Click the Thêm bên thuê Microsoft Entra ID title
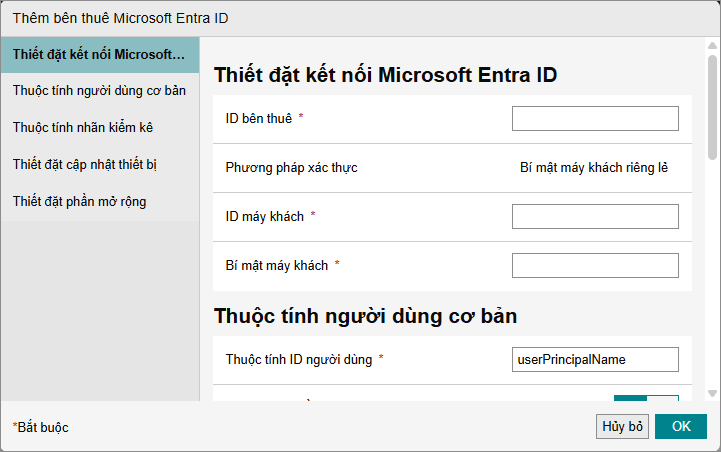Image resolution: width=721 pixels, height=452 pixels. (120, 18)
